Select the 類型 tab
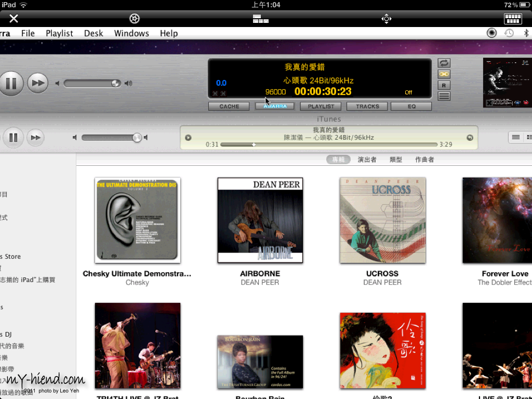This screenshot has height=399, width=532. (x=395, y=159)
